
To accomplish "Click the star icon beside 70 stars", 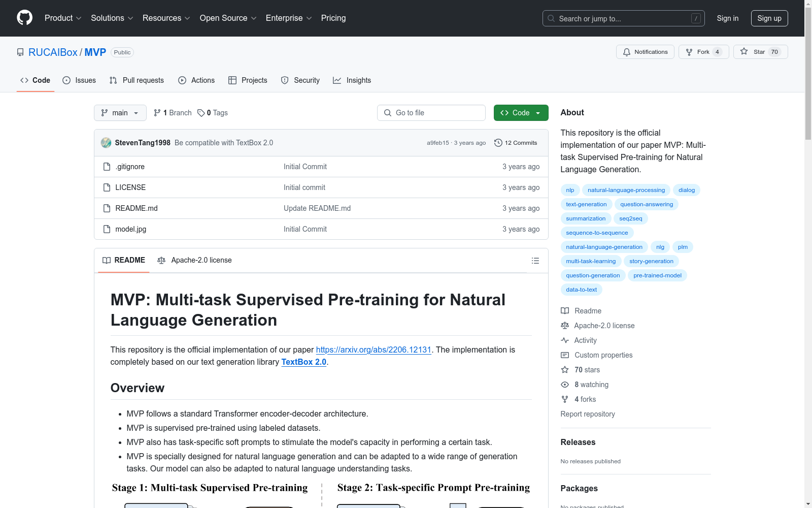I will (565, 370).
